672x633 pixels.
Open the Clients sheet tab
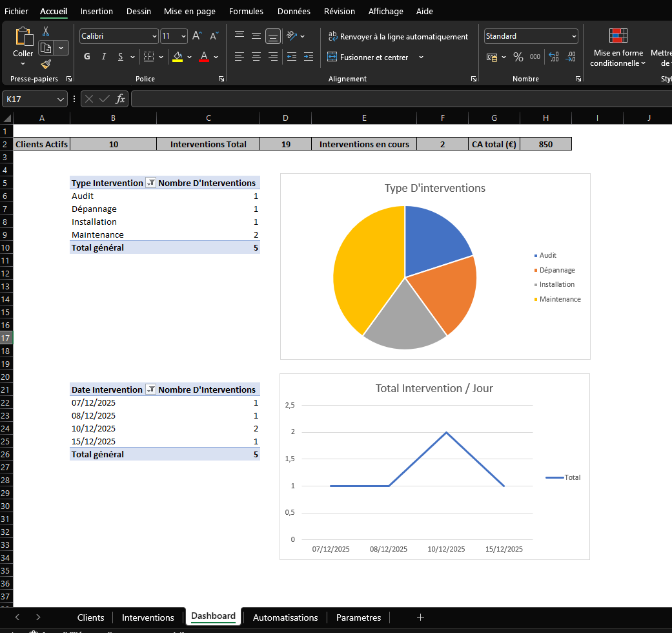pos(90,617)
